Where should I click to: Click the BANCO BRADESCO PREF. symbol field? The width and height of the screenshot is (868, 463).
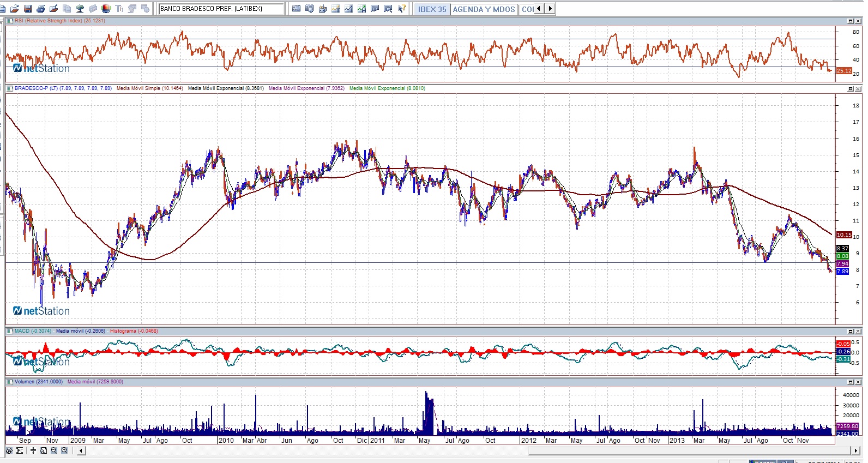pyautogui.click(x=221, y=9)
